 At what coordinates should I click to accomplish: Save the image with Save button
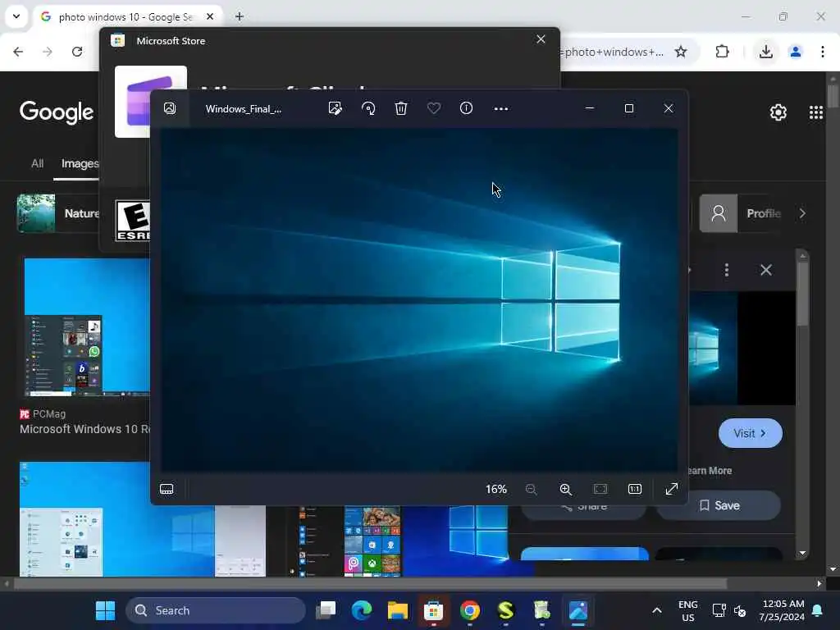pyautogui.click(x=719, y=505)
